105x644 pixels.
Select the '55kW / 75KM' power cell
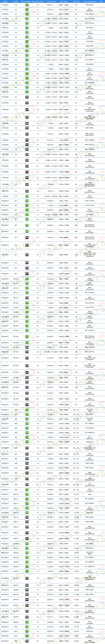[64, 201]
